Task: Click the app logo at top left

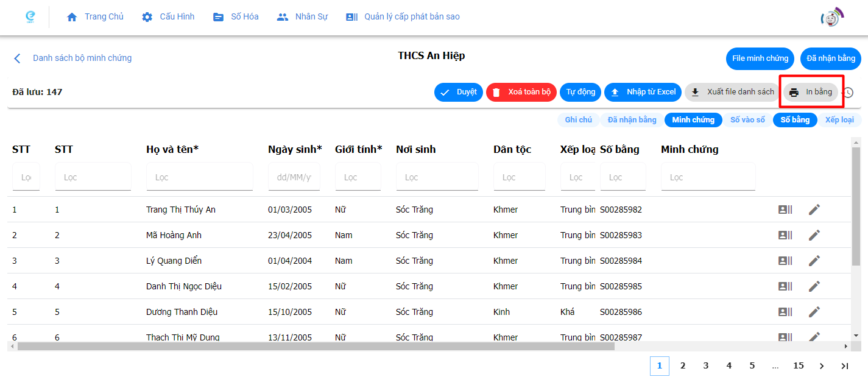Action: click(x=30, y=17)
